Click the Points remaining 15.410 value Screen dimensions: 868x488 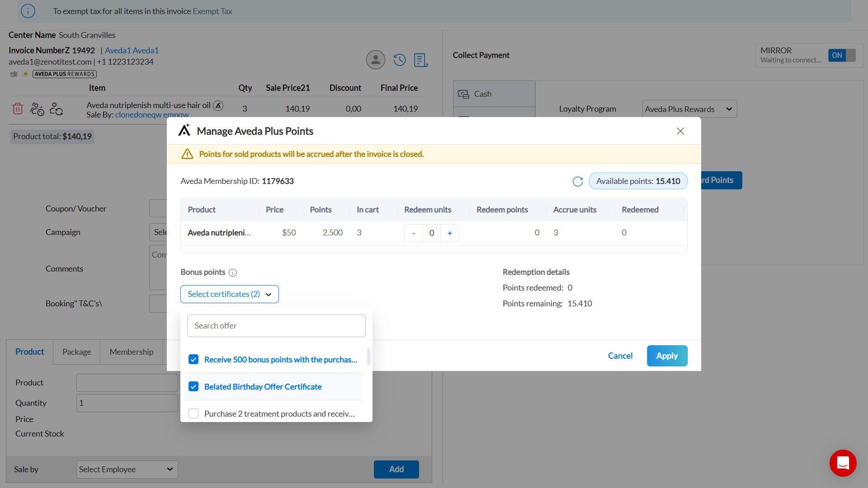point(580,304)
